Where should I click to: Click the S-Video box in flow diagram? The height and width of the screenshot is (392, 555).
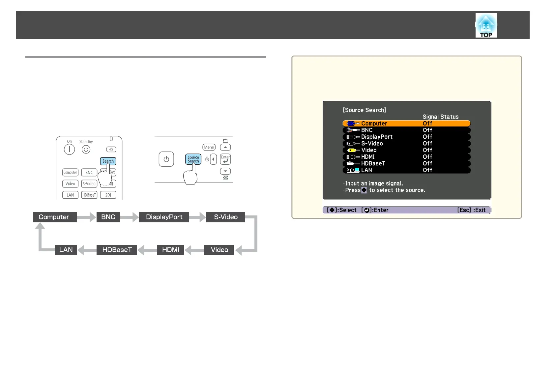(225, 217)
